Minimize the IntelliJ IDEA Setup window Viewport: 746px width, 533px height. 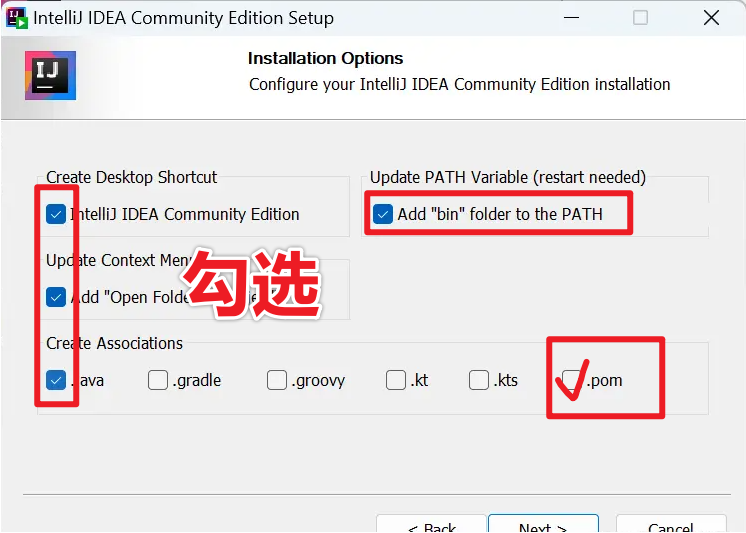(571, 18)
